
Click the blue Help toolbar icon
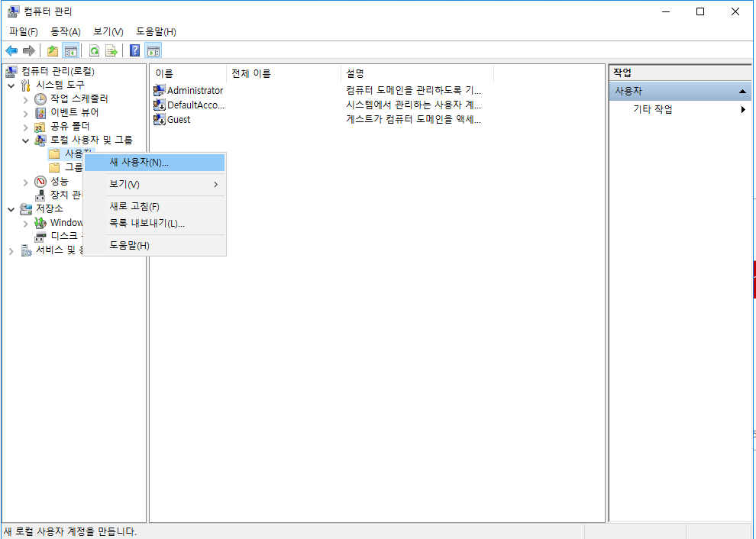(135, 50)
